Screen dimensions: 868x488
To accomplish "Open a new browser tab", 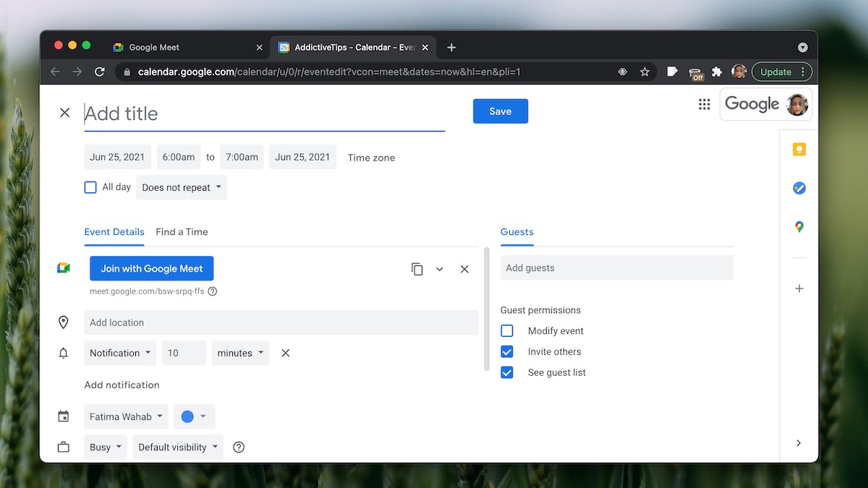I will [x=451, y=47].
